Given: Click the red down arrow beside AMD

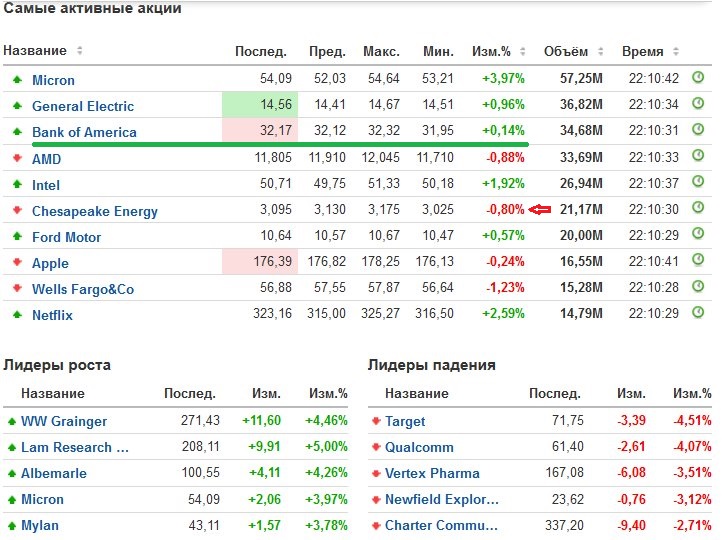Looking at the screenshot, I should coord(16,158).
